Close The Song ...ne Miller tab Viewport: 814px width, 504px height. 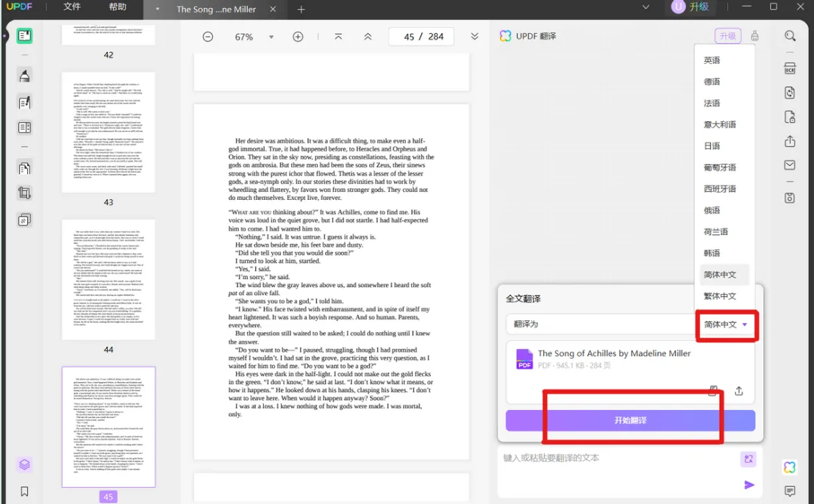[x=273, y=10]
